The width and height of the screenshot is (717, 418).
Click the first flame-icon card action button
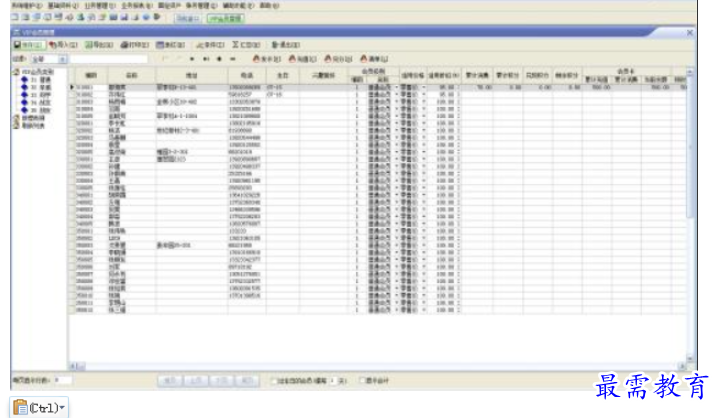(267, 59)
